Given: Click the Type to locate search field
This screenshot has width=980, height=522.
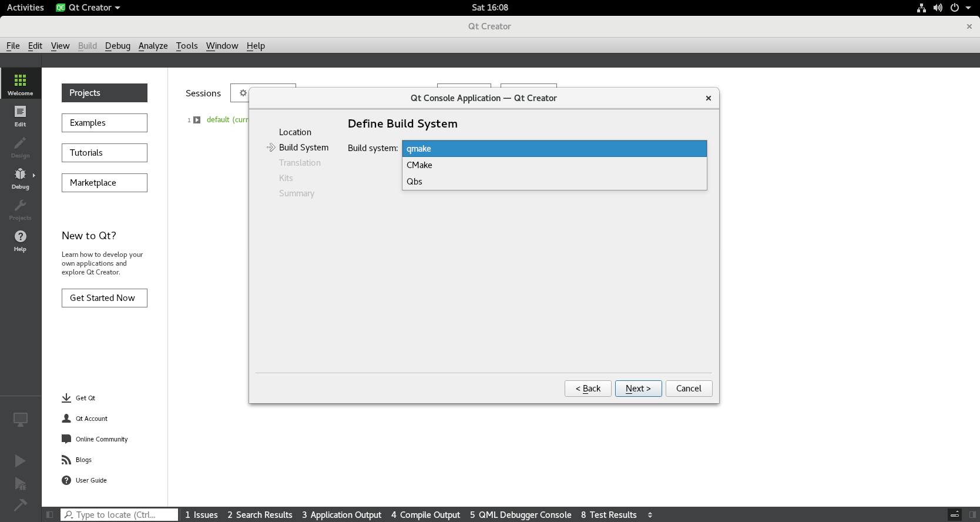Looking at the screenshot, I should (x=120, y=515).
